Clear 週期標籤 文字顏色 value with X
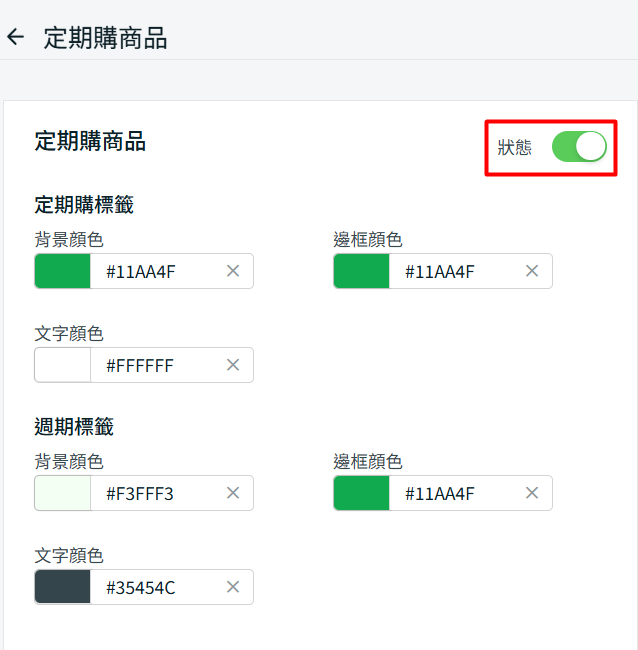This screenshot has height=650, width=638. (x=233, y=587)
